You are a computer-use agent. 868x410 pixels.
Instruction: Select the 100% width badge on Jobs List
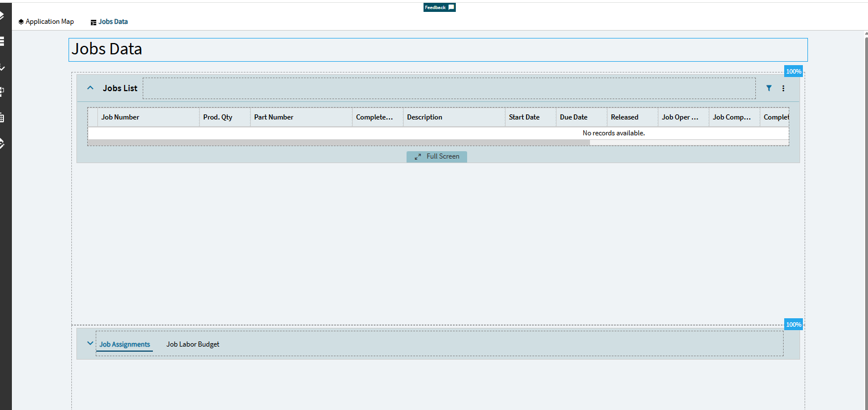point(793,72)
